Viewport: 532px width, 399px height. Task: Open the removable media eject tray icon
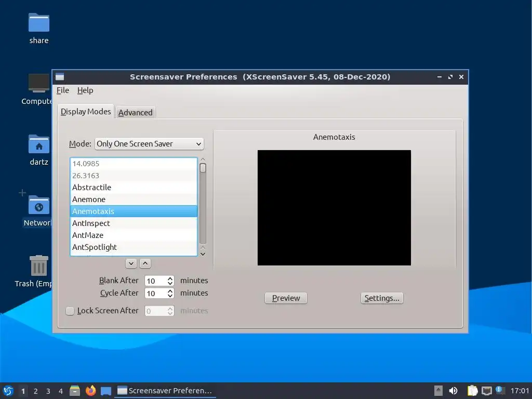[x=438, y=391]
